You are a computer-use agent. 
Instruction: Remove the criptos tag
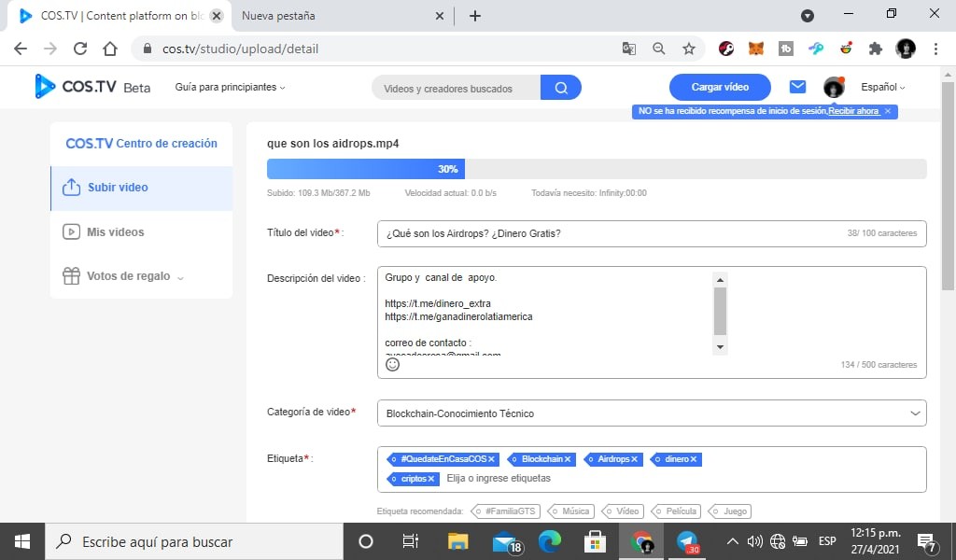(431, 479)
